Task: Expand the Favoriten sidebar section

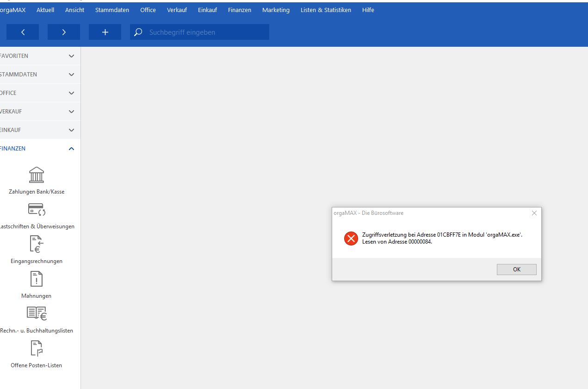Action: (40, 56)
